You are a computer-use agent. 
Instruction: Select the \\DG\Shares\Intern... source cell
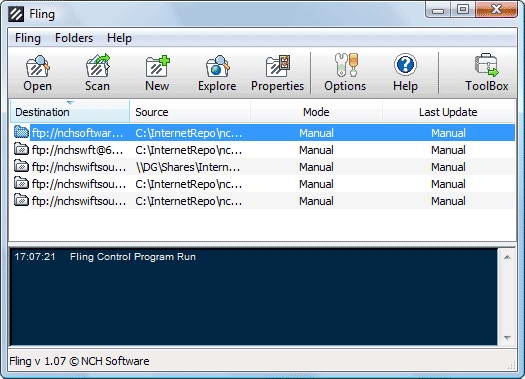click(x=188, y=167)
